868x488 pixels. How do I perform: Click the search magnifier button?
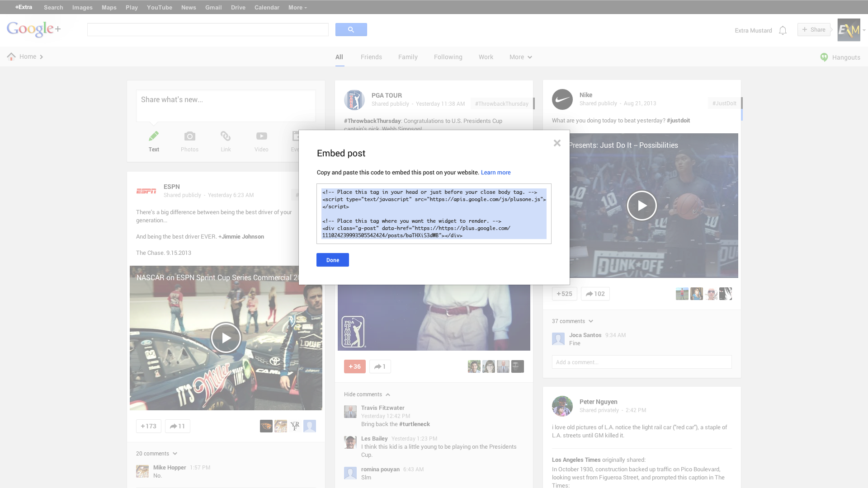click(x=351, y=29)
